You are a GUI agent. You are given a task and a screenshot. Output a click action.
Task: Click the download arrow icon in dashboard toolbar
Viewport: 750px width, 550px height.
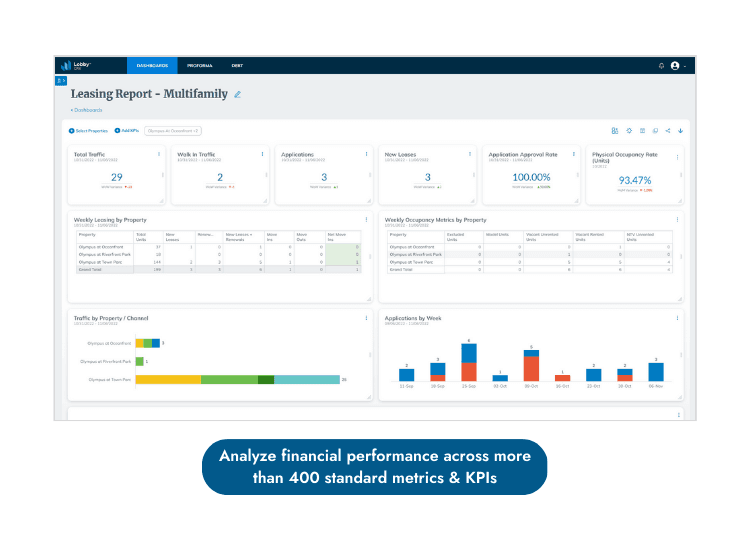click(680, 131)
